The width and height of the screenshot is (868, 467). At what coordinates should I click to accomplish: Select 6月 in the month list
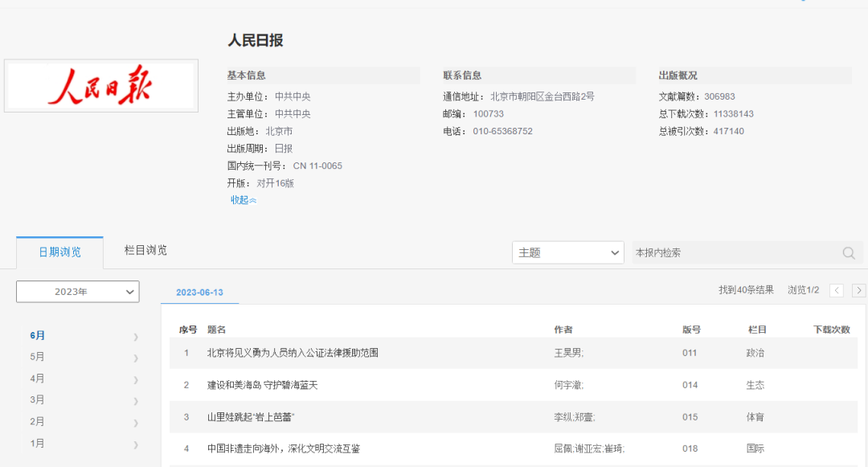coord(38,335)
